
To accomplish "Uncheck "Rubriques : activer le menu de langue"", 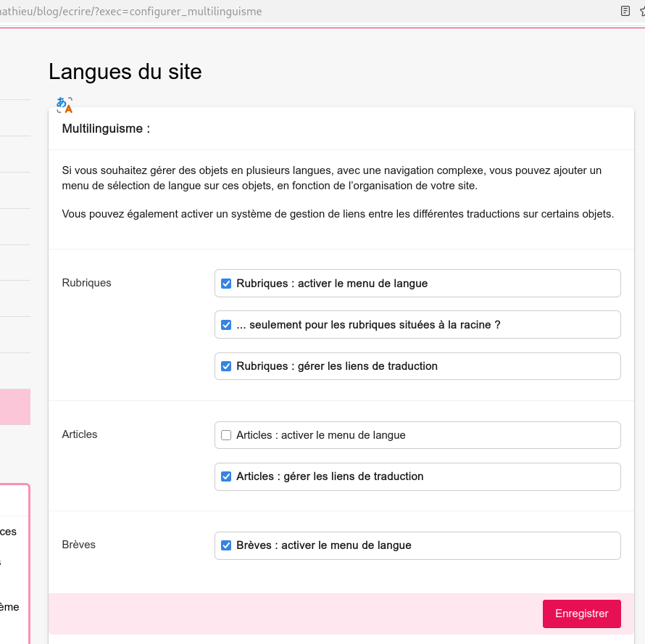I will 226,284.
